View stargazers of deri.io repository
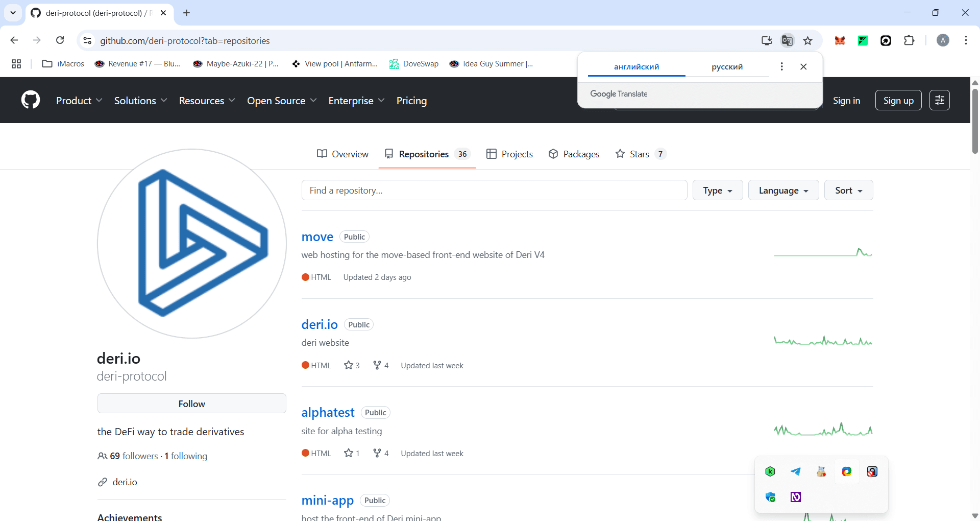Screen dimensions: 980x521 [352, 365]
